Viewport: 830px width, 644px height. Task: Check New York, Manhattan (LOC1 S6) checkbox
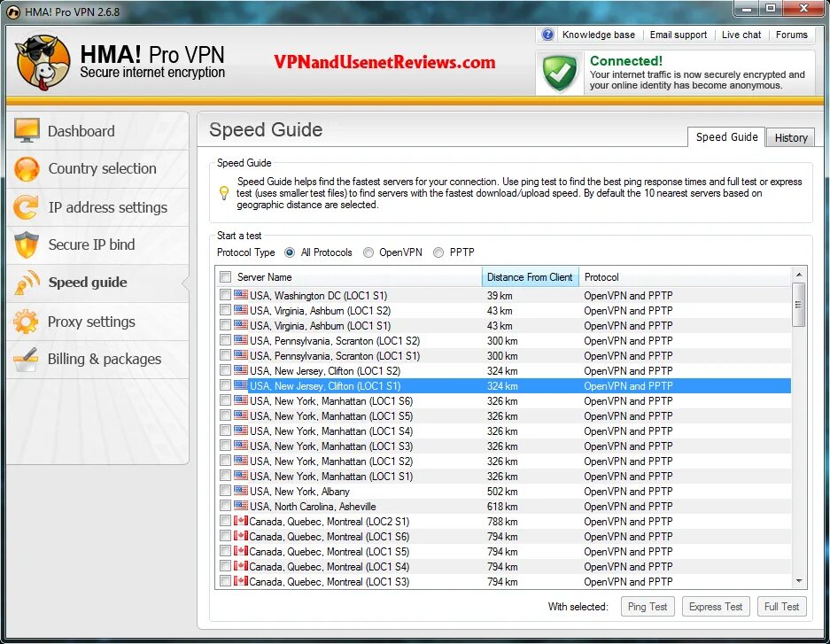pyautogui.click(x=226, y=400)
